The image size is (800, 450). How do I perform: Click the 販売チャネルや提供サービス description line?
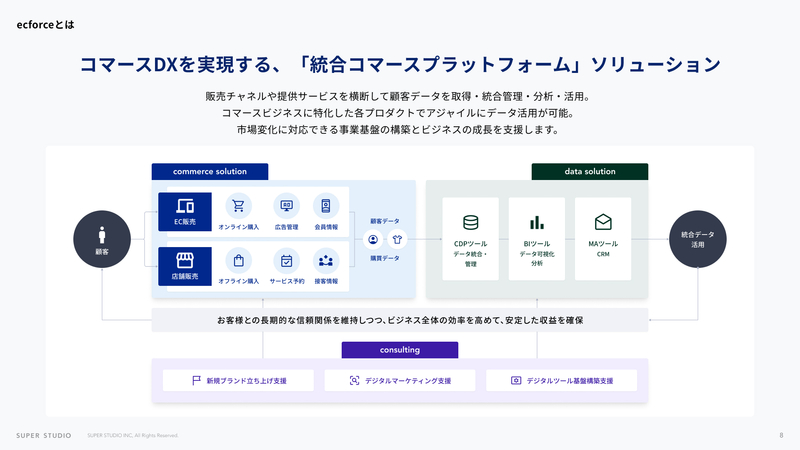point(398,96)
